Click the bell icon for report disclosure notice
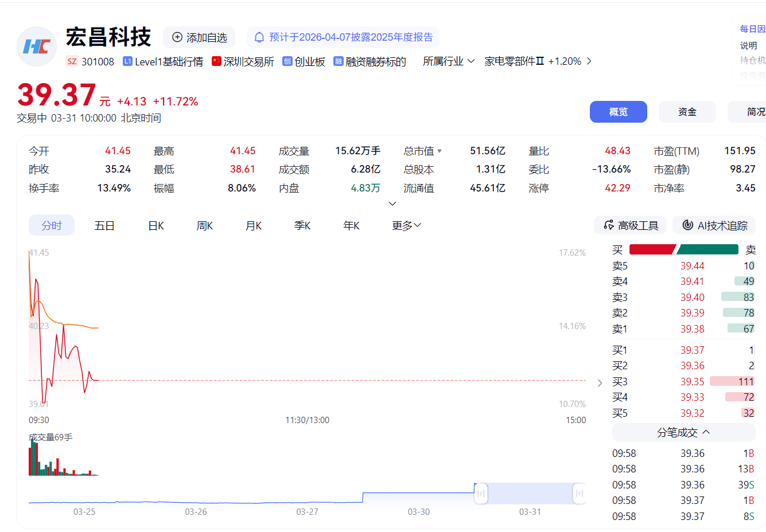766x532 pixels. (259, 37)
